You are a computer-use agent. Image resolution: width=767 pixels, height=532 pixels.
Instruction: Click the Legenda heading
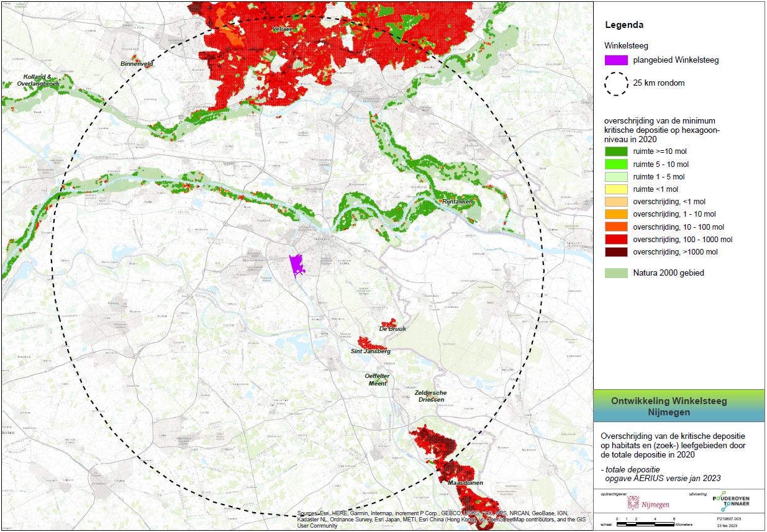(624, 25)
